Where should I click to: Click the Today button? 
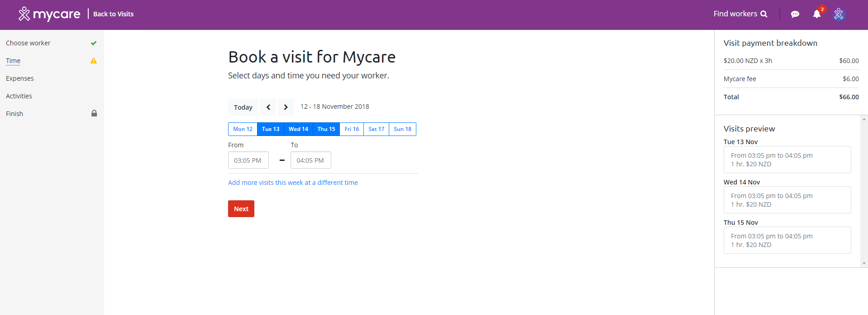[243, 107]
